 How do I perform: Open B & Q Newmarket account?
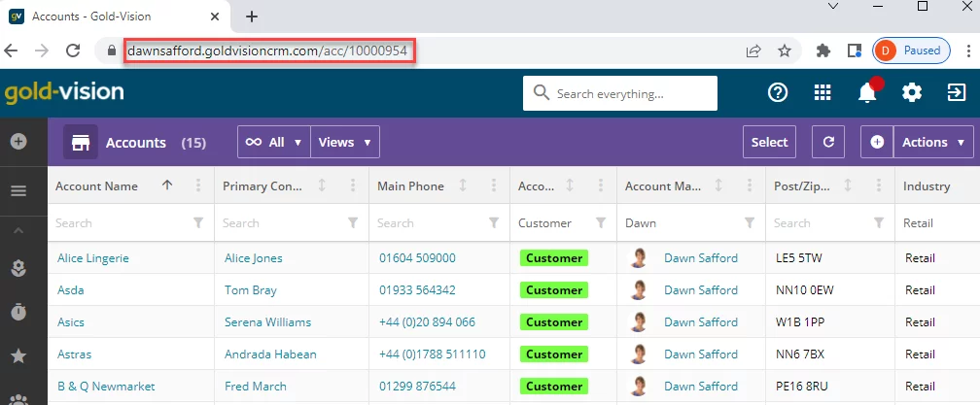[106, 387]
